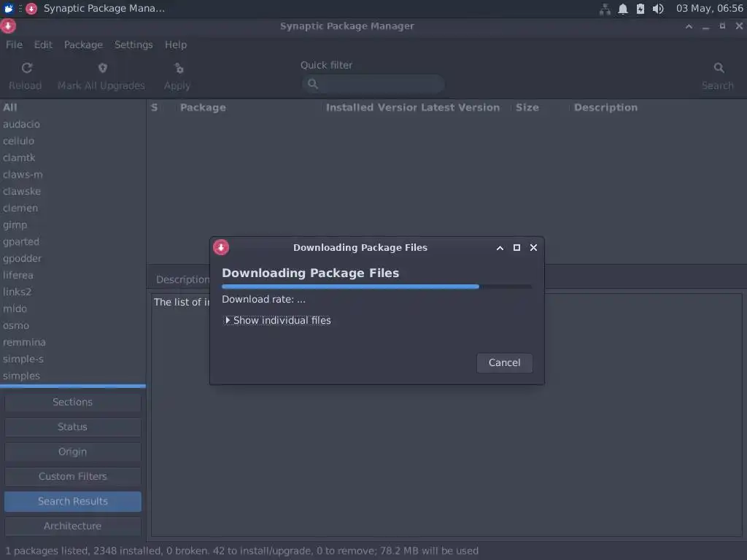Click the Architecture filter button
The image size is (747, 560).
pyautogui.click(x=73, y=526)
